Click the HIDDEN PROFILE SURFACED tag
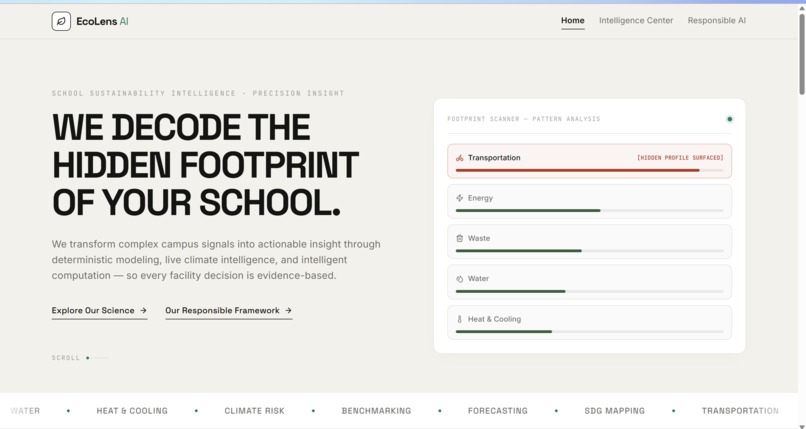 point(680,158)
